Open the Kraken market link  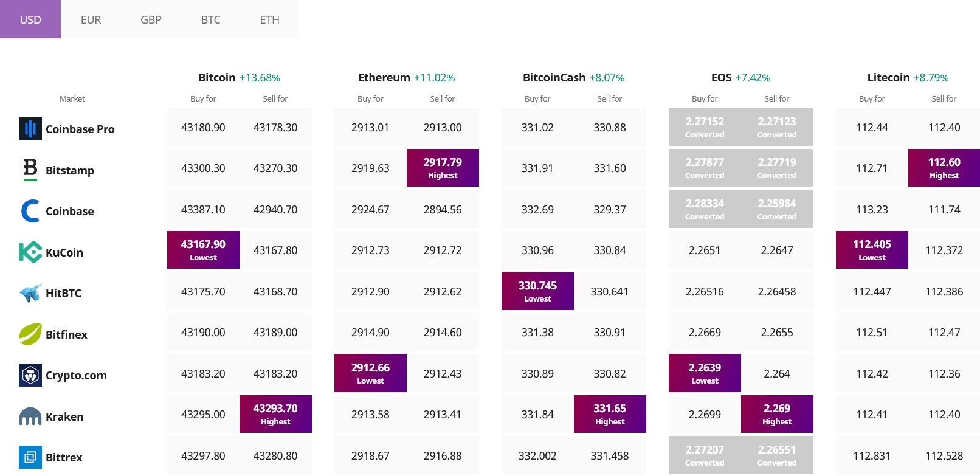[64, 416]
